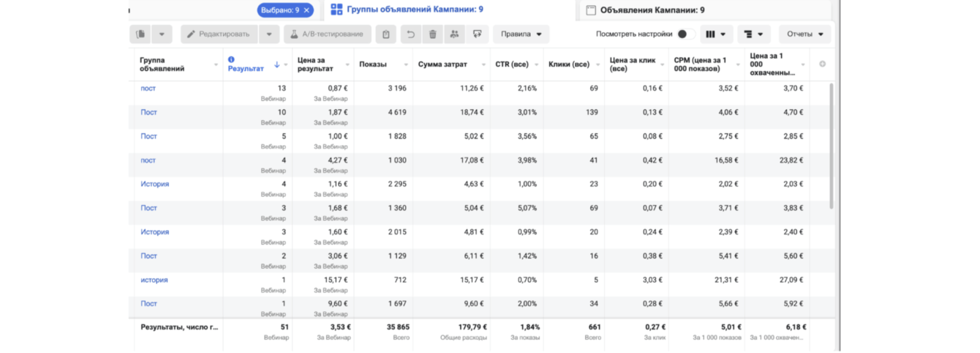Expand the Отчеты dropdown
980x353 pixels.
(x=804, y=34)
